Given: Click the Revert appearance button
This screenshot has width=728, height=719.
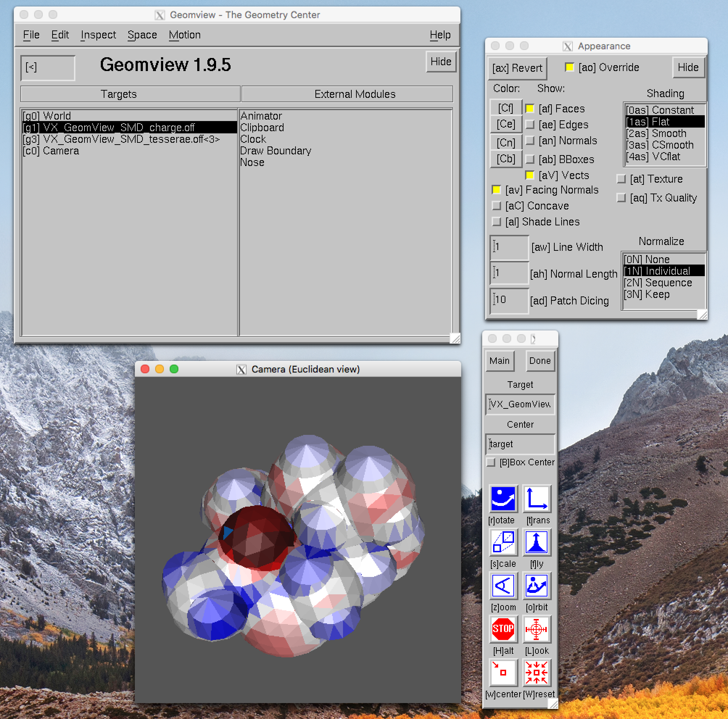Looking at the screenshot, I should 517,68.
